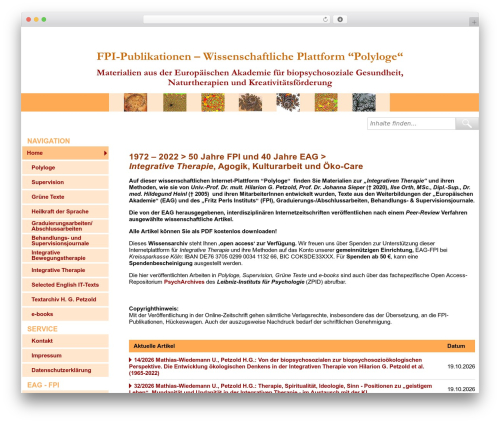
Task: Click the fifth banner thumbnail on white
Action: (288, 102)
